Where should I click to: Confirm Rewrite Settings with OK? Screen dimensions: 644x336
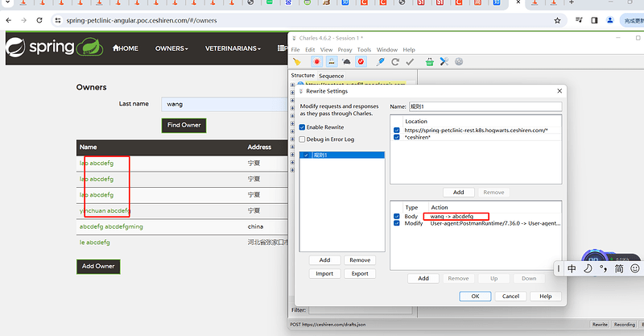pyautogui.click(x=475, y=297)
